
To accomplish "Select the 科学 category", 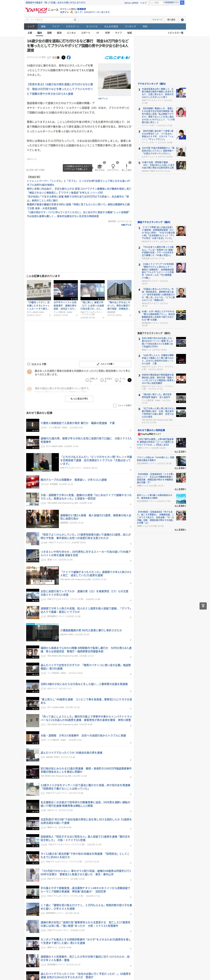I will click(107, 33).
